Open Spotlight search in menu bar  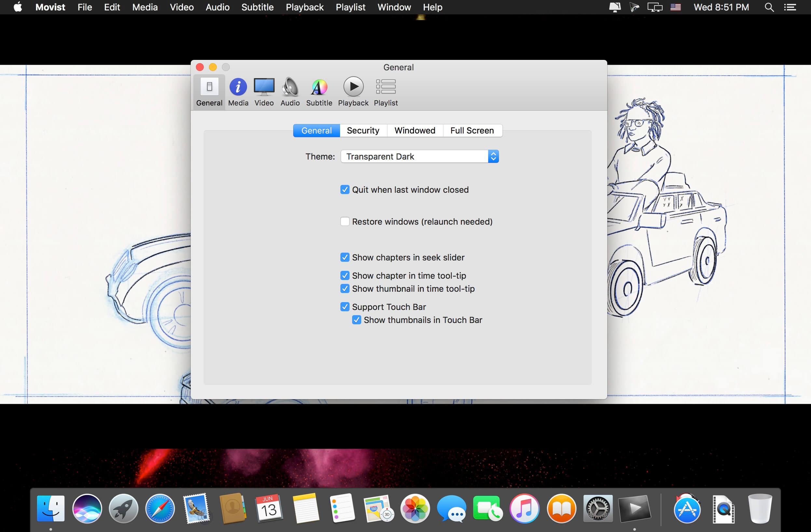click(x=769, y=7)
